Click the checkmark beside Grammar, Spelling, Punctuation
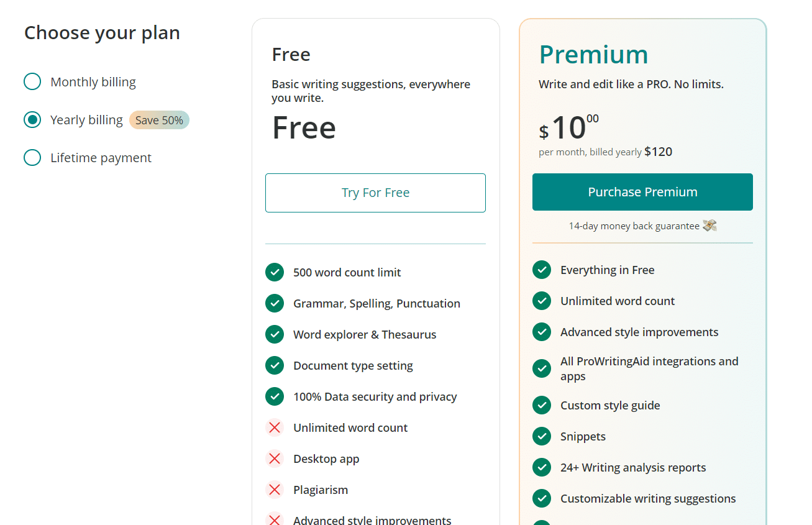The width and height of the screenshot is (812, 525). click(275, 303)
